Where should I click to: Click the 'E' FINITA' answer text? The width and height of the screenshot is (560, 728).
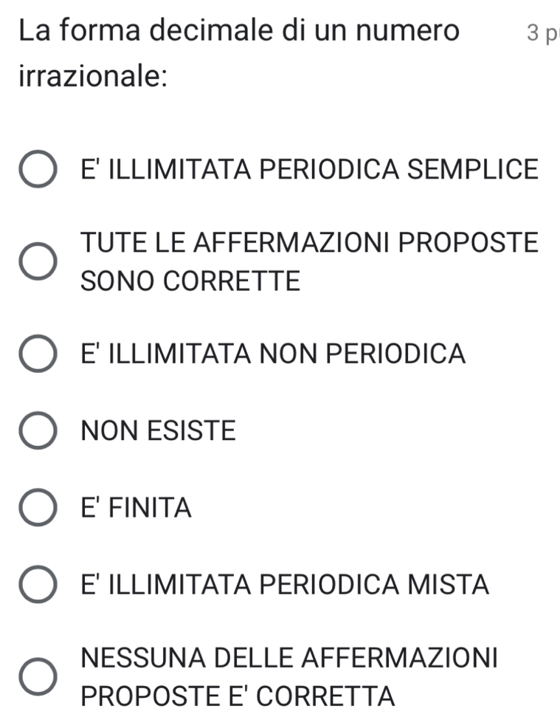136,508
